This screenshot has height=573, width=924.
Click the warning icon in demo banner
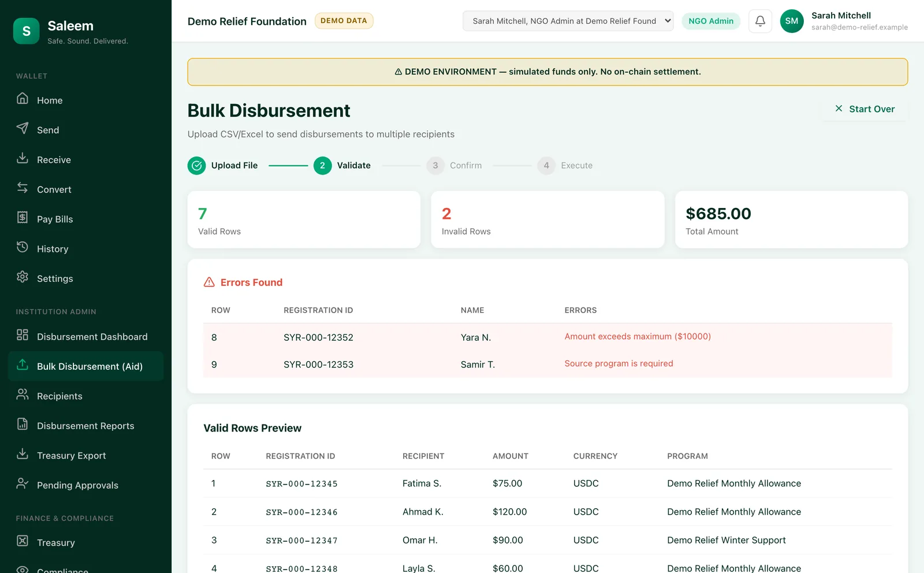(398, 72)
